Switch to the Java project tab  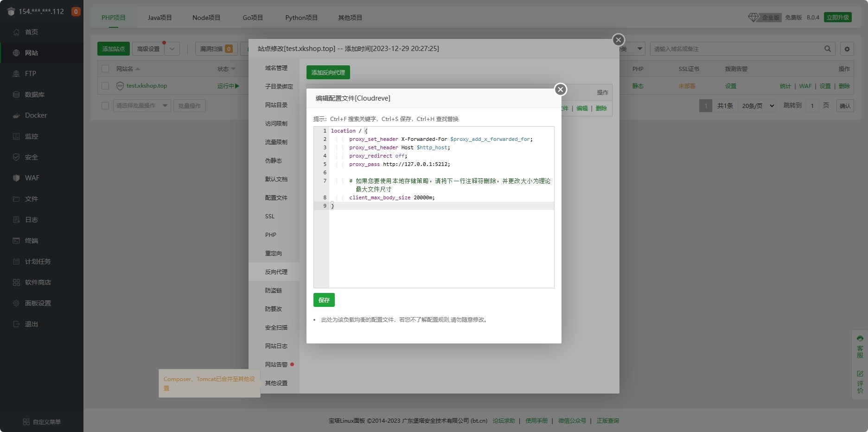click(x=160, y=18)
